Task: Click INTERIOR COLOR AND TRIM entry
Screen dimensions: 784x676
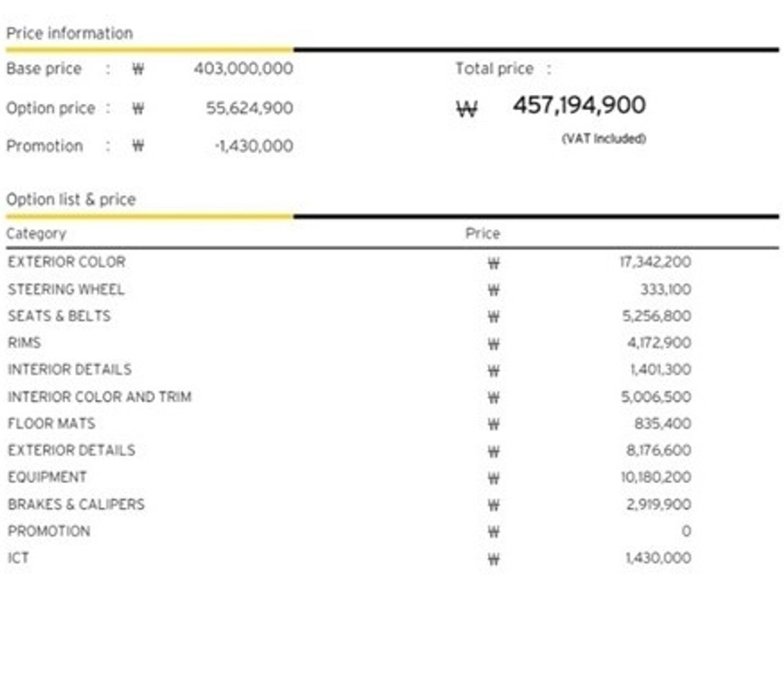Action: (x=99, y=397)
